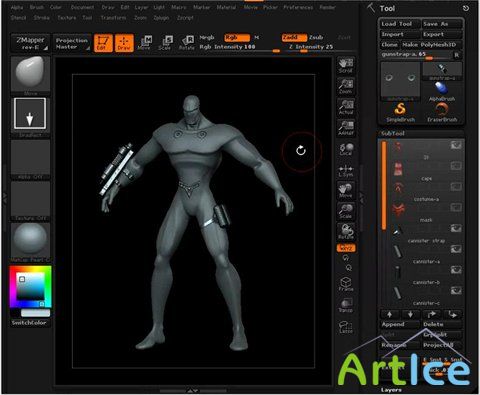Click the Load Tool button
Viewport: 480px width, 395px height.
click(x=400, y=24)
